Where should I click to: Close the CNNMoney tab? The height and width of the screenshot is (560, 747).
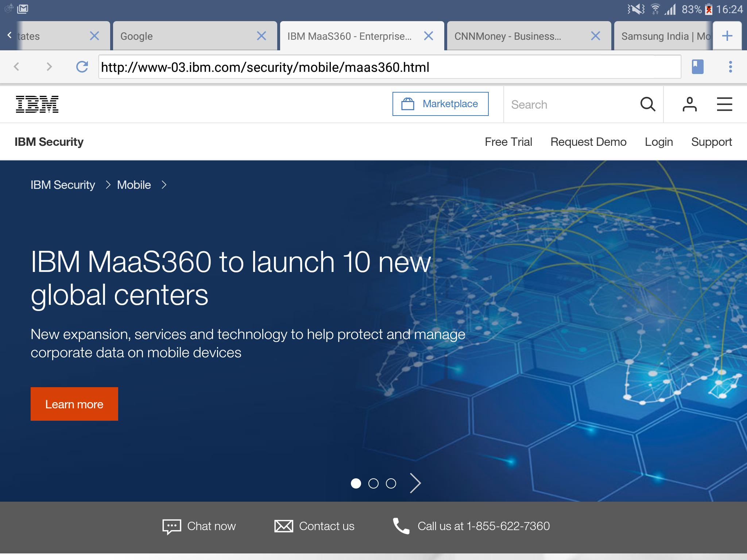point(596,36)
